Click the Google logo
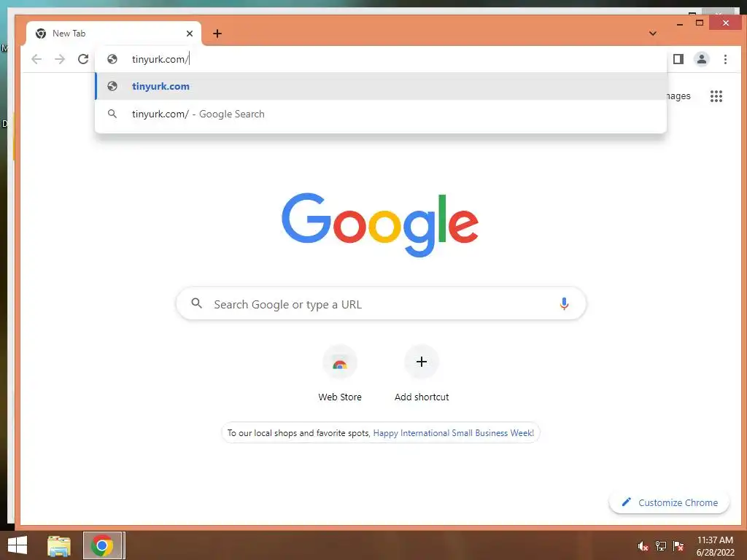The width and height of the screenshot is (747, 560). (x=379, y=225)
